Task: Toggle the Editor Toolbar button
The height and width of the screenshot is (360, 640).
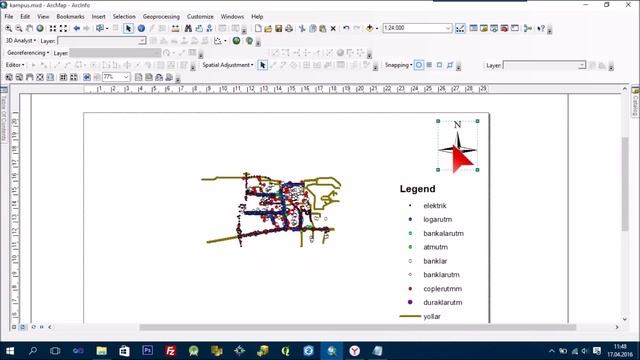Action: pyautogui.click(x=460, y=29)
